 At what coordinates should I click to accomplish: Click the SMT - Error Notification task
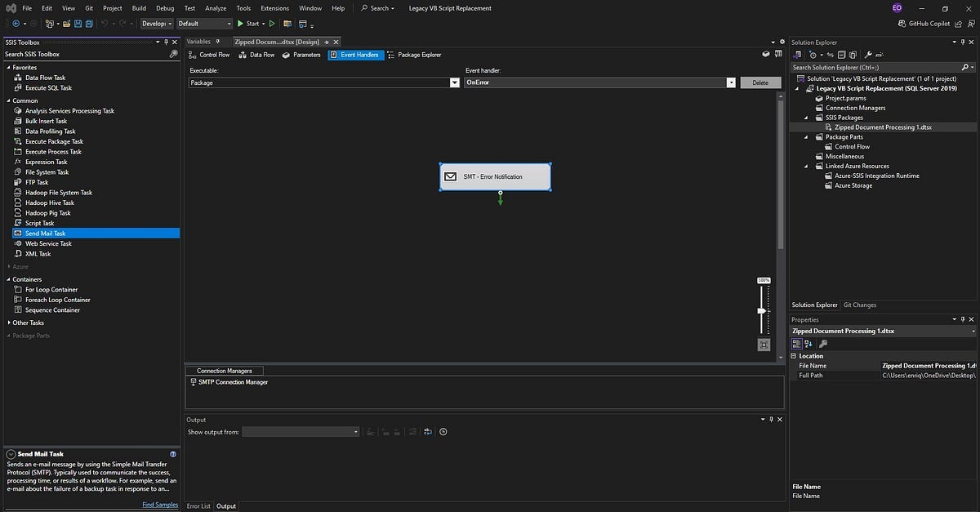[x=495, y=176]
